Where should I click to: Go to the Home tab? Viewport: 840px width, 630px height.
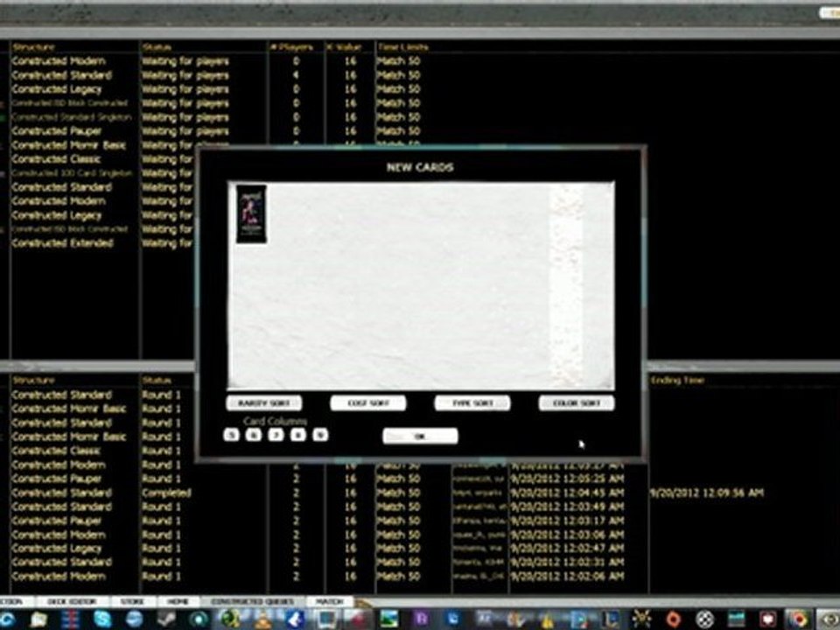point(178,602)
